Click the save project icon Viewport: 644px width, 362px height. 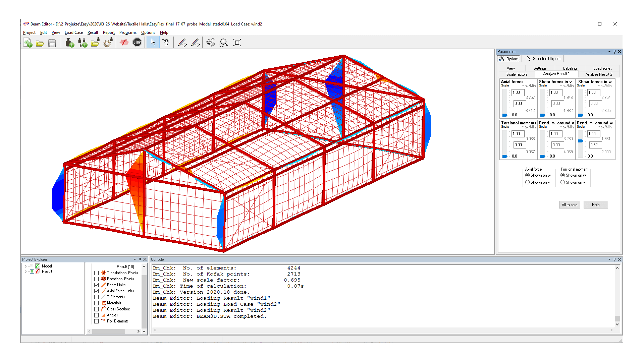[x=52, y=43]
